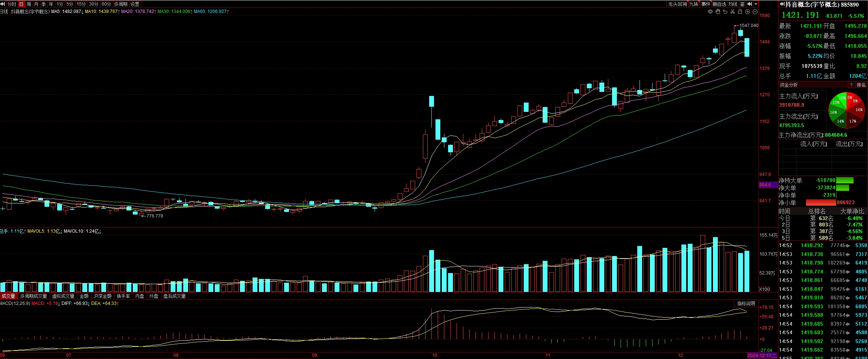Open the dropdown arrow at toolbar end

pyautogui.click(x=756, y=4)
